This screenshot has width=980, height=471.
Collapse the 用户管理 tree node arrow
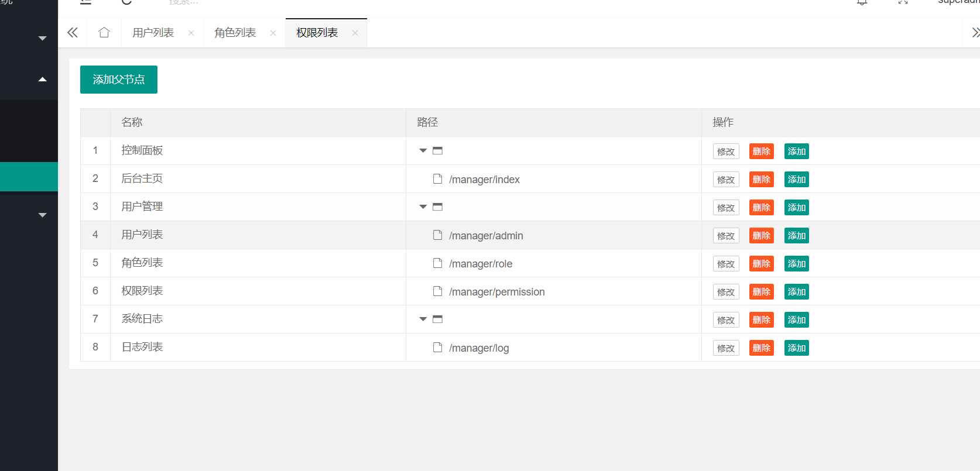pyautogui.click(x=423, y=207)
